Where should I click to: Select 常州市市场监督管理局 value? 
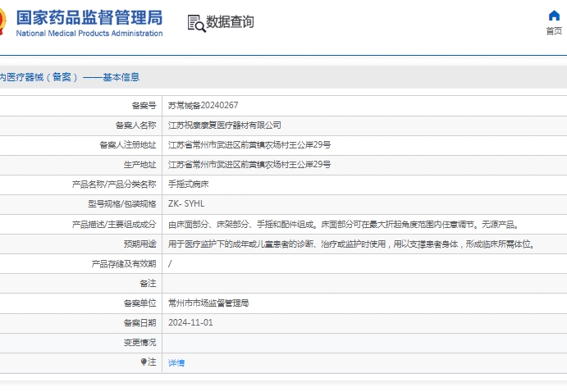[208, 303]
